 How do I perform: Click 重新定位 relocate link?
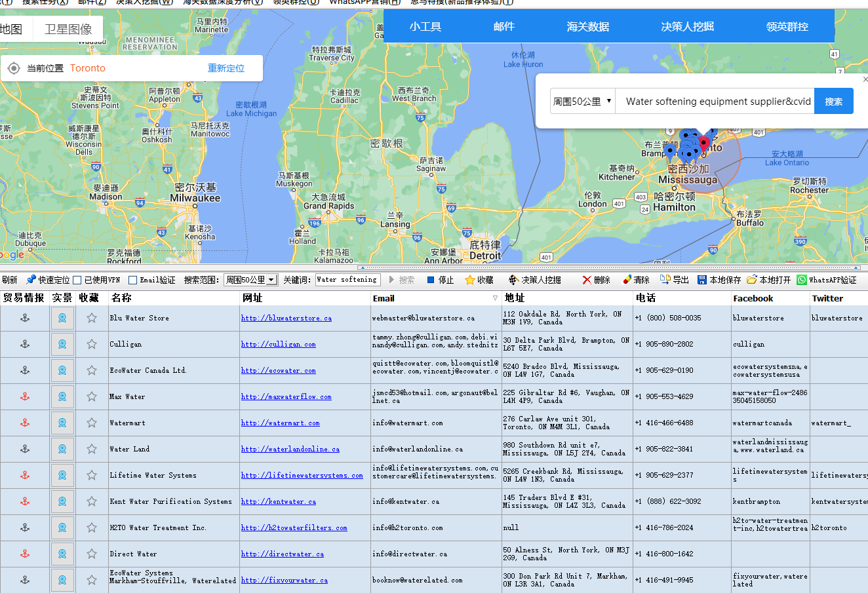[x=226, y=68]
